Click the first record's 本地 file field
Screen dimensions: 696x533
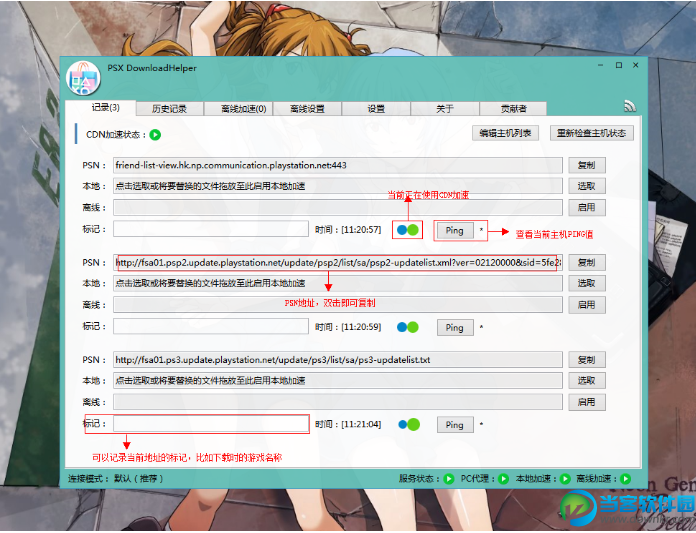pos(338,186)
